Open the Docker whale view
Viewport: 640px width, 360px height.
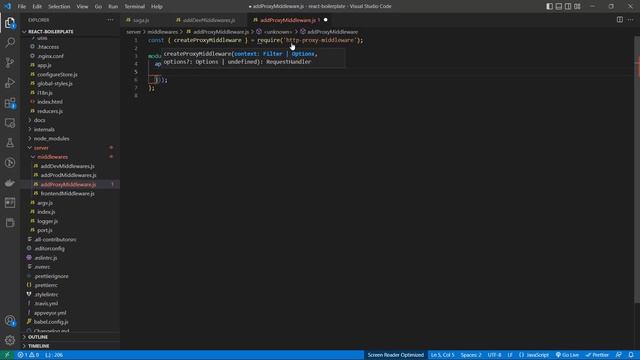coord(10,183)
